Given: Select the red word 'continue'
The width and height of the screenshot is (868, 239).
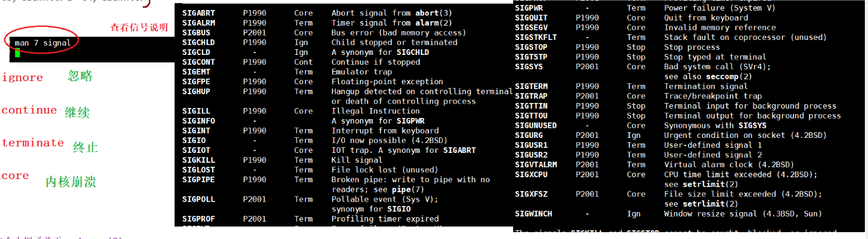Looking at the screenshot, I should (29, 110).
